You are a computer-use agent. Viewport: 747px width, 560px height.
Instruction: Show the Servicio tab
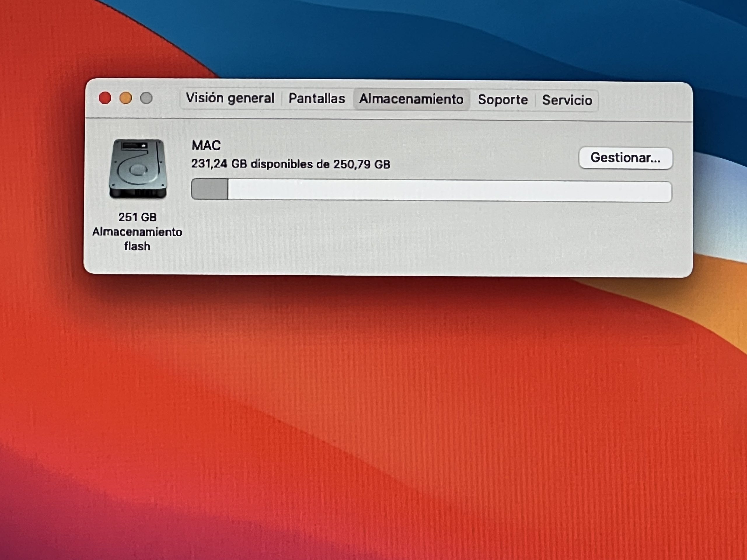pos(567,100)
